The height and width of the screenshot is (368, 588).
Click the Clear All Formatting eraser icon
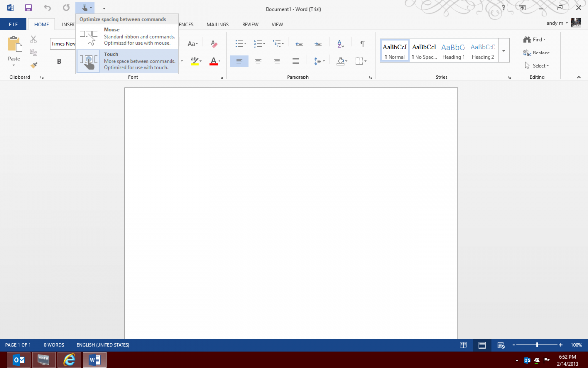[x=213, y=44]
